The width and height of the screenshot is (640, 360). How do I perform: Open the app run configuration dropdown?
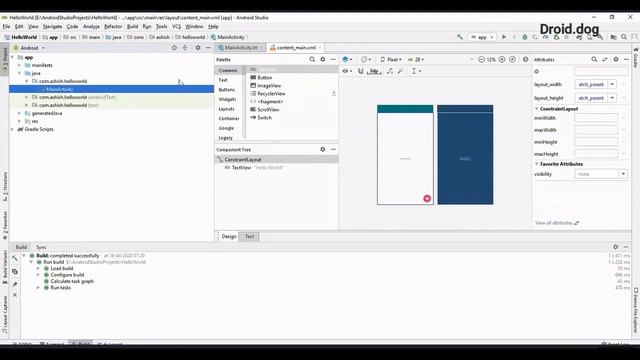[482, 37]
